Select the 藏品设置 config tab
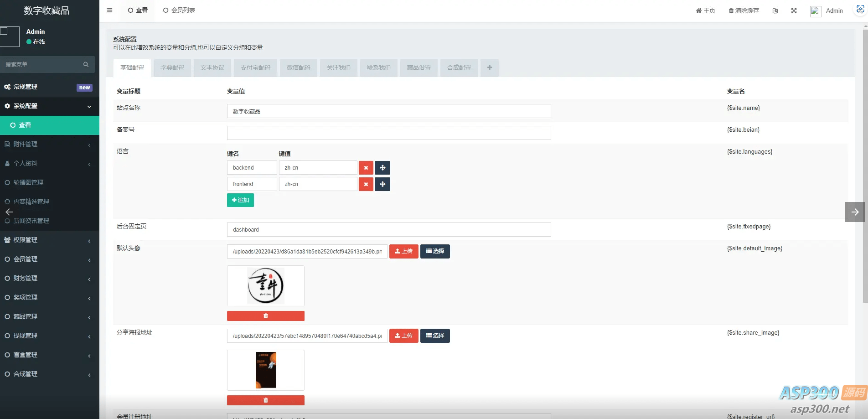868x419 pixels. [x=419, y=67]
